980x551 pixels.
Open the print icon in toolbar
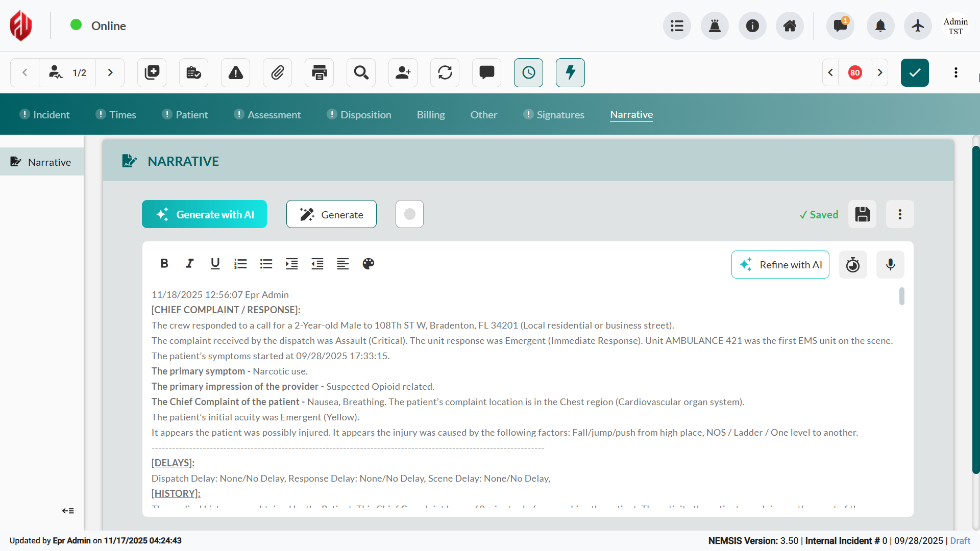[x=319, y=72]
